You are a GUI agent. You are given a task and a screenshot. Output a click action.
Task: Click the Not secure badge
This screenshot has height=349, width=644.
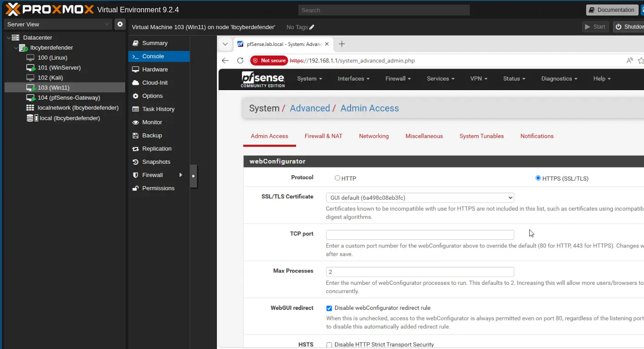(x=269, y=61)
